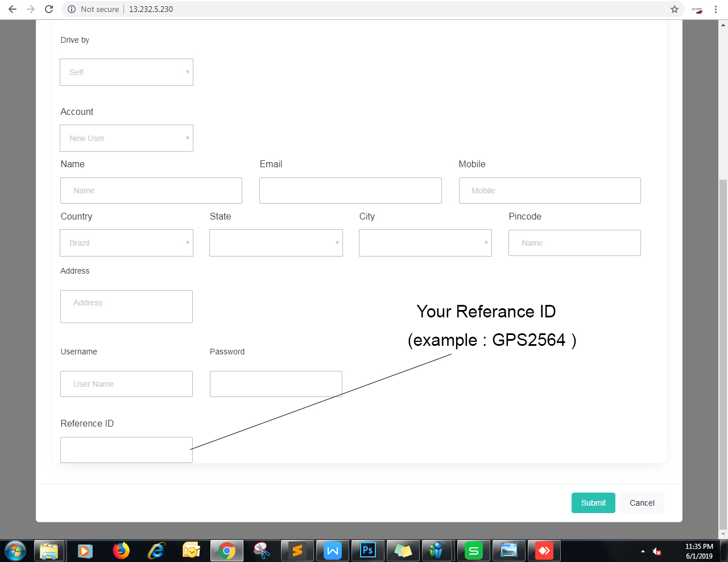
Task: Open the Country dropdown showing Brazil
Action: click(x=126, y=243)
